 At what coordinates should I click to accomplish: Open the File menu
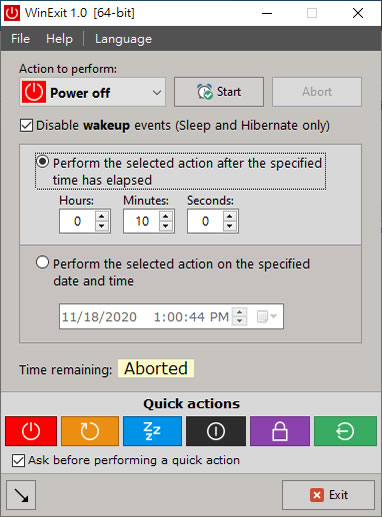point(20,39)
